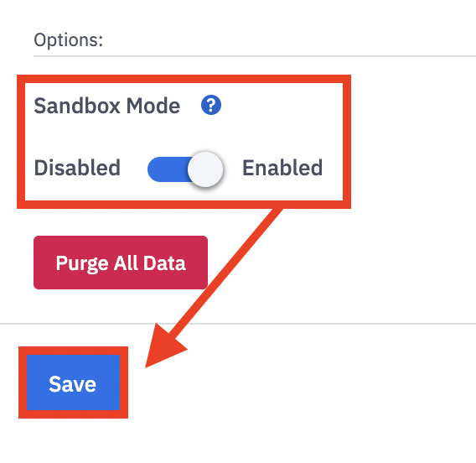476x463 pixels.
Task: Open the Sandbox Mode help question mark
Action: click(x=211, y=105)
